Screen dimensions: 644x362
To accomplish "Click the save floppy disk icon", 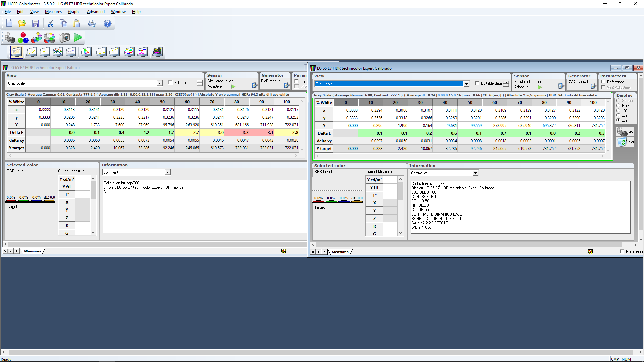I will pos(36,23).
